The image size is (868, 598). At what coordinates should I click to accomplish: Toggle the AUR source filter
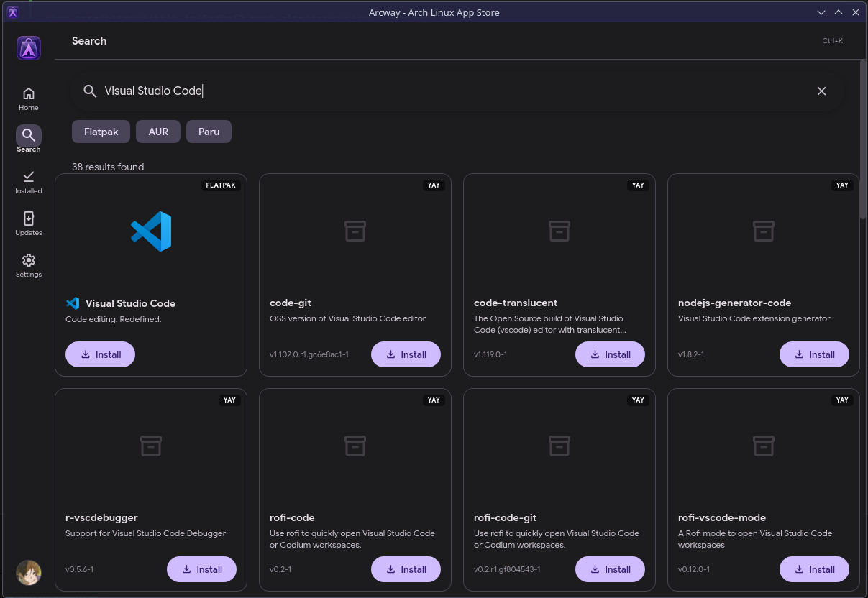coord(158,132)
